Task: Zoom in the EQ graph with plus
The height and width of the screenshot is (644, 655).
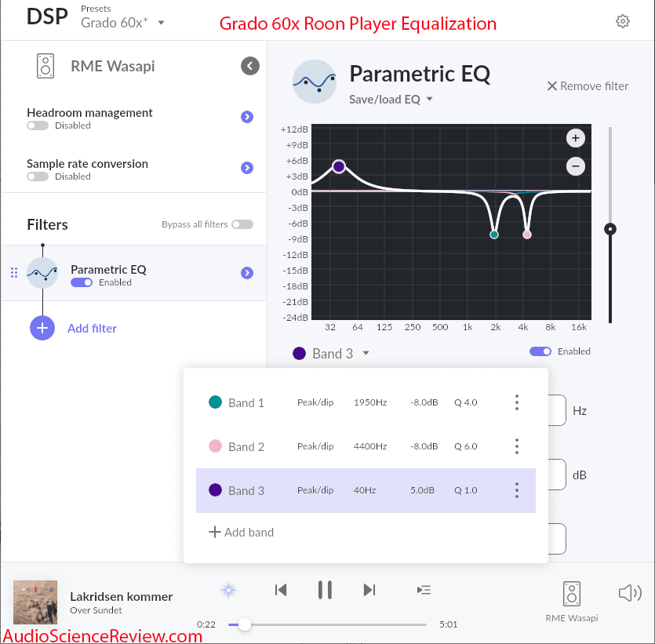Action: [x=575, y=138]
